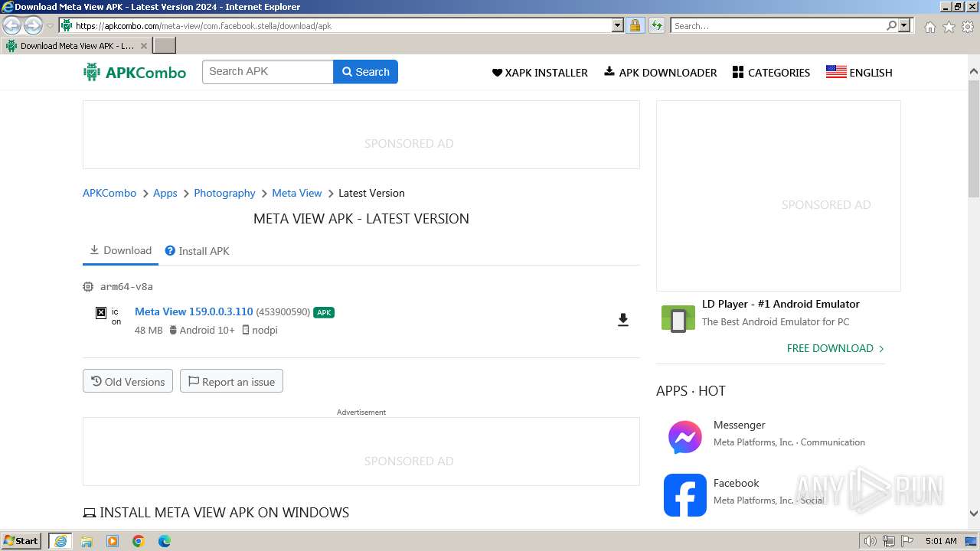This screenshot has width=980, height=551.
Task: Open media player from taskbar
Action: point(113,541)
